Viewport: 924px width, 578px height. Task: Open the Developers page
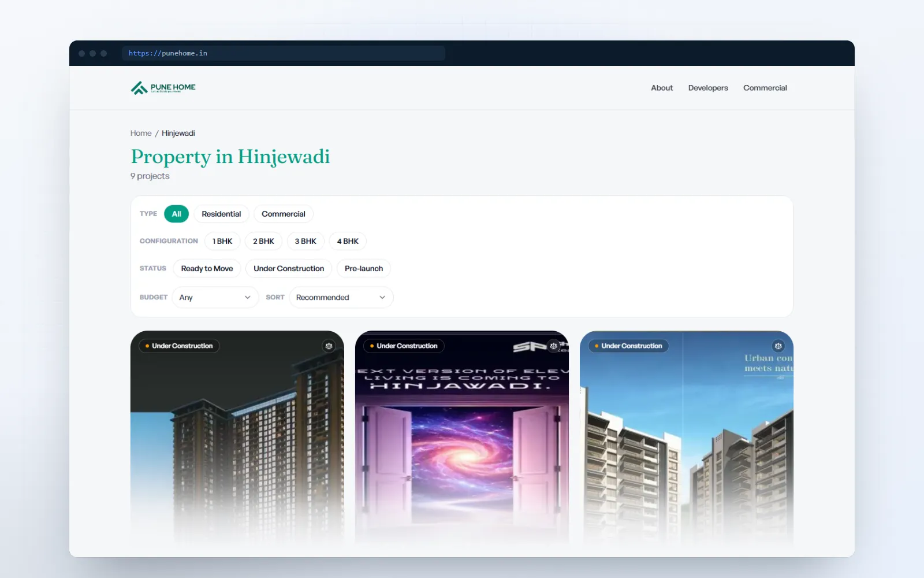point(708,88)
